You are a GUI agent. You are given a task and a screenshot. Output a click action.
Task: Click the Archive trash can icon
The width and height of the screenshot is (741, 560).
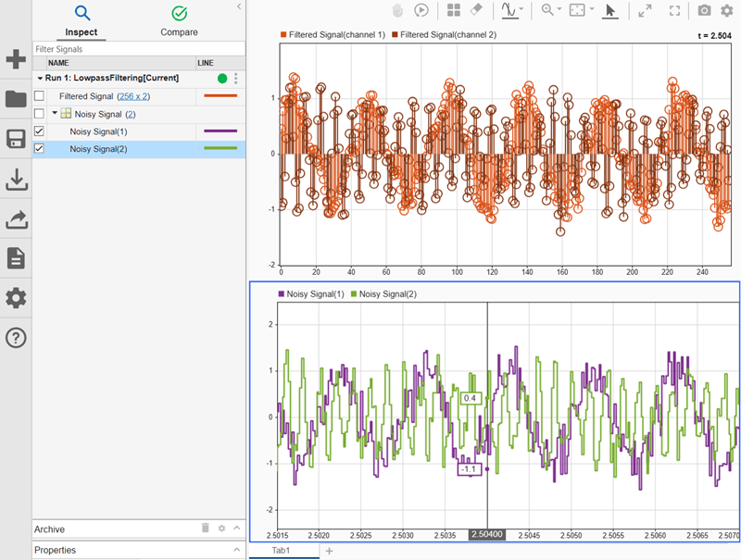(205, 528)
